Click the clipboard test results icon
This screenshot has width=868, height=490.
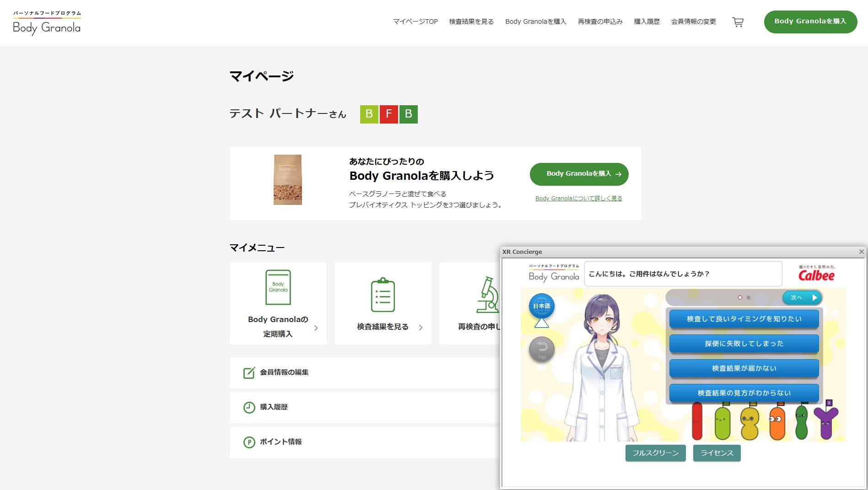[x=383, y=295]
